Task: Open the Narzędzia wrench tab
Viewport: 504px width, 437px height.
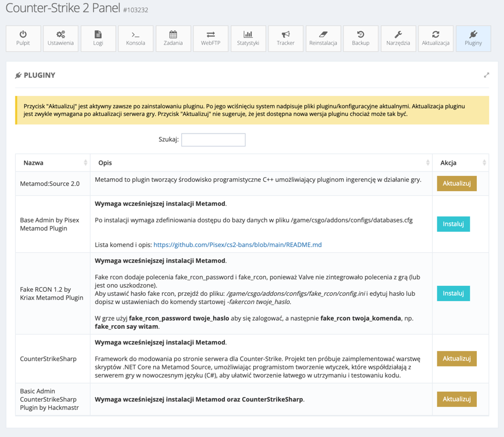Action: (398, 38)
